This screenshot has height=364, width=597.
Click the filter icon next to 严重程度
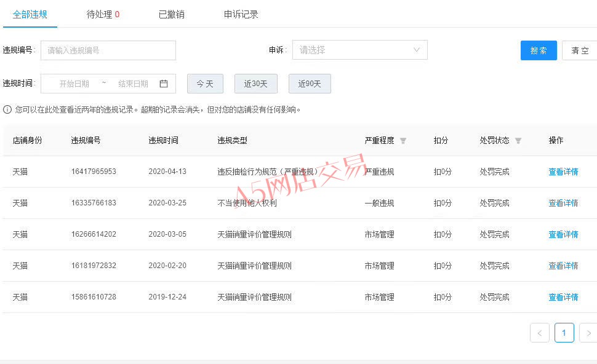403,141
